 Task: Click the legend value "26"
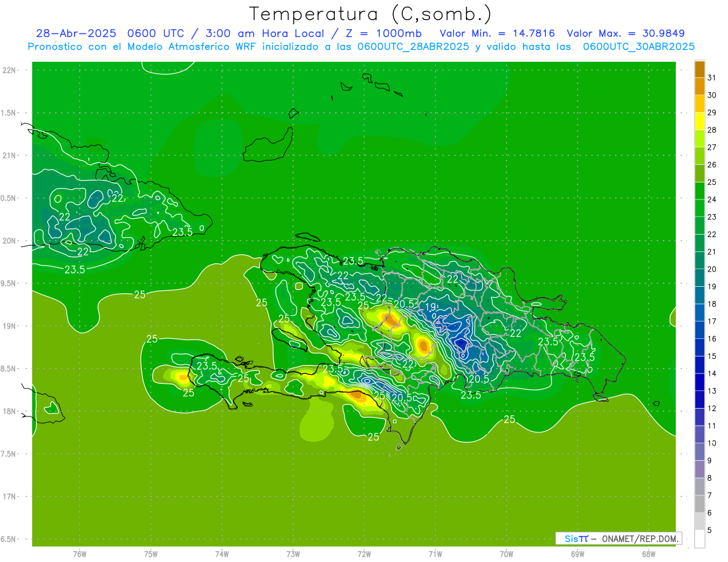coord(712,165)
